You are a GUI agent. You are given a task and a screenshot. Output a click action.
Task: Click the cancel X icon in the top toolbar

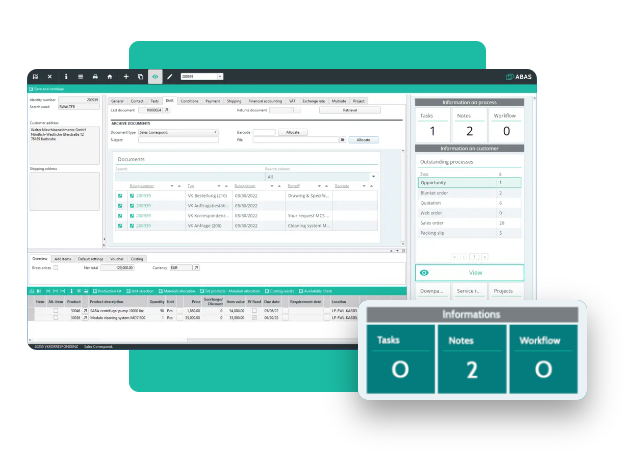(50, 77)
